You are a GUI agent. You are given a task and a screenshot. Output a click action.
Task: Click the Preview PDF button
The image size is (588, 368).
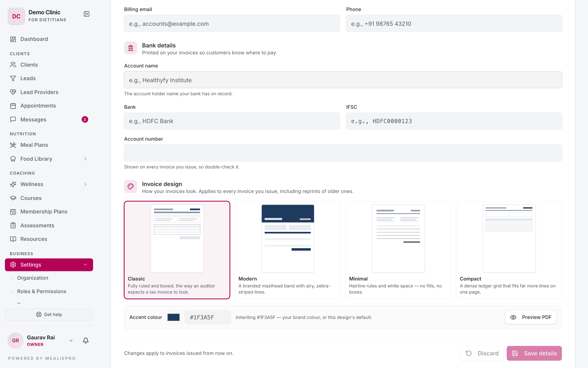tap(531, 317)
